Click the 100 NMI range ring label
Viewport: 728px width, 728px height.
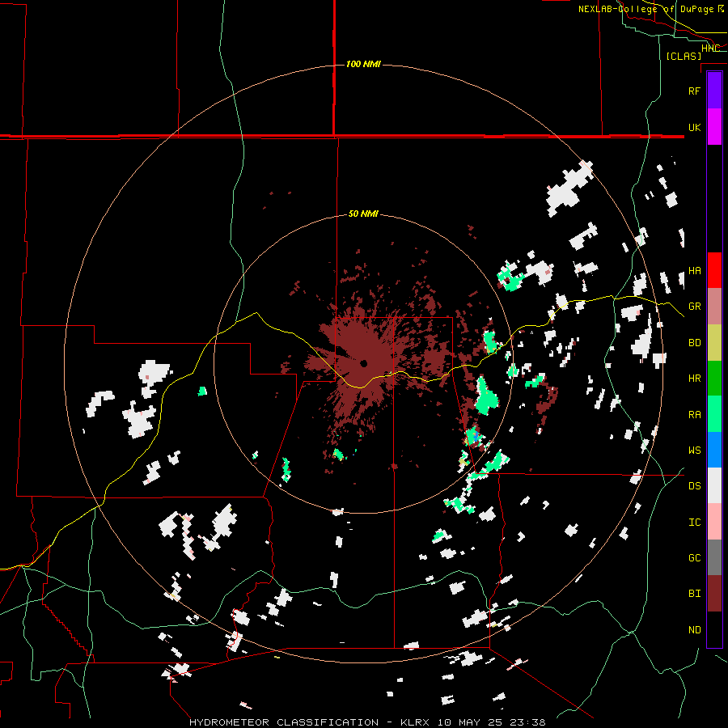pyautogui.click(x=363, y=64)
